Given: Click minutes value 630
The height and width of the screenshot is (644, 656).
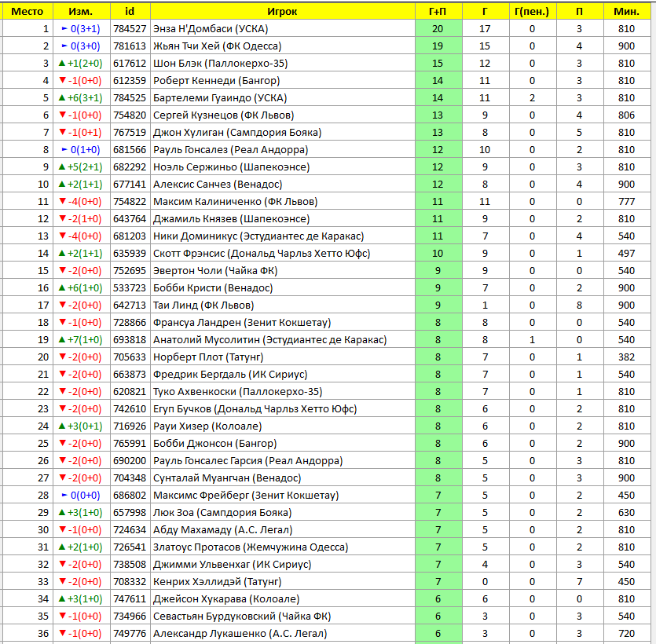Looking at the screenshot, I should coord(627,513).
